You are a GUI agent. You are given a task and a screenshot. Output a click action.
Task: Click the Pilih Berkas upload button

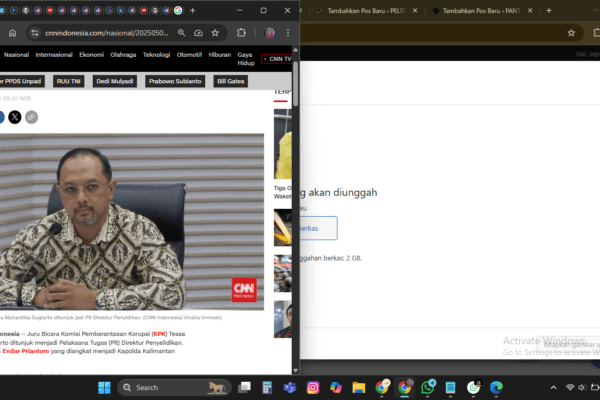[318, 228]
